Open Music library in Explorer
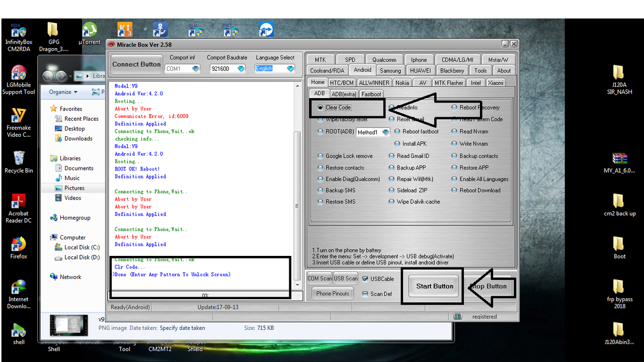The height and width of the screenshot is (362, 644). (x=67, y=178)
